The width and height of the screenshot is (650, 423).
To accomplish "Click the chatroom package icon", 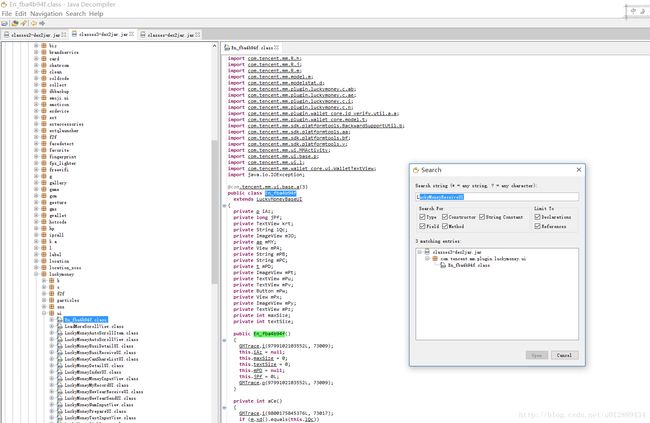I will pyautogui.click(x=44, y=65).
